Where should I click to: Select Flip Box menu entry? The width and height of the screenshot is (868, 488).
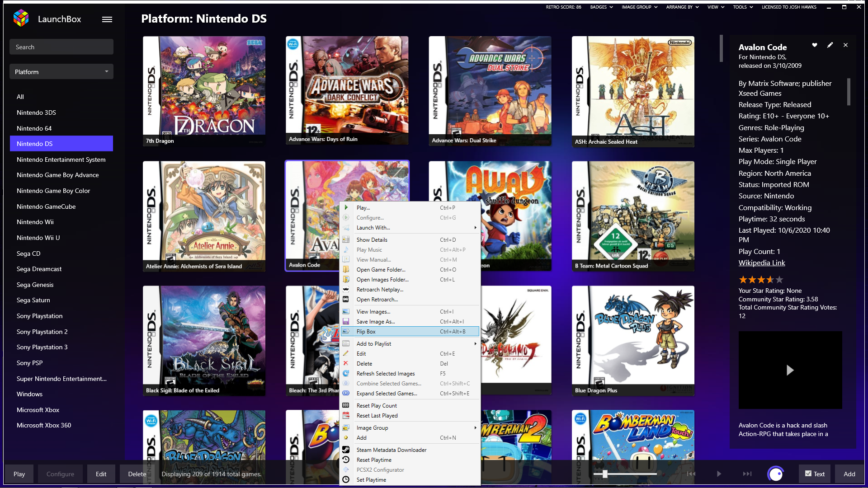tap(410, 331)
